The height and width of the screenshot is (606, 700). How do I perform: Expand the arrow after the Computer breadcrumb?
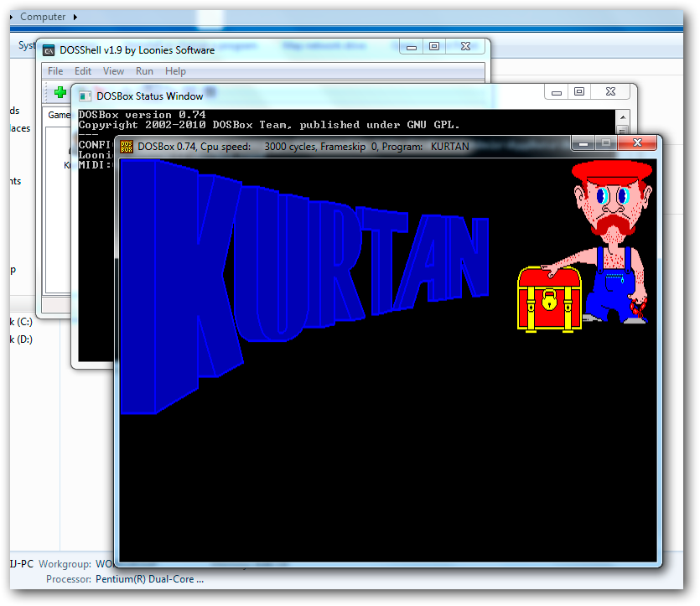pyautogui.click(x=75, y=17)
